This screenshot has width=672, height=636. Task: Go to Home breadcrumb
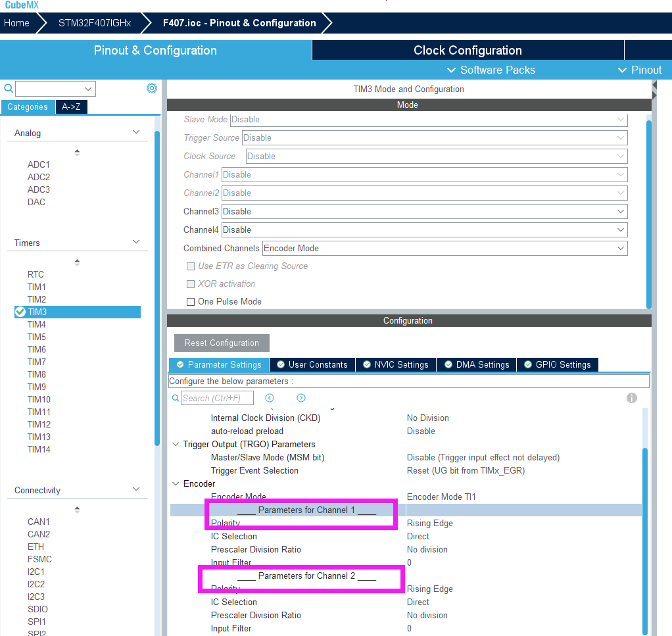coord(16,23)
